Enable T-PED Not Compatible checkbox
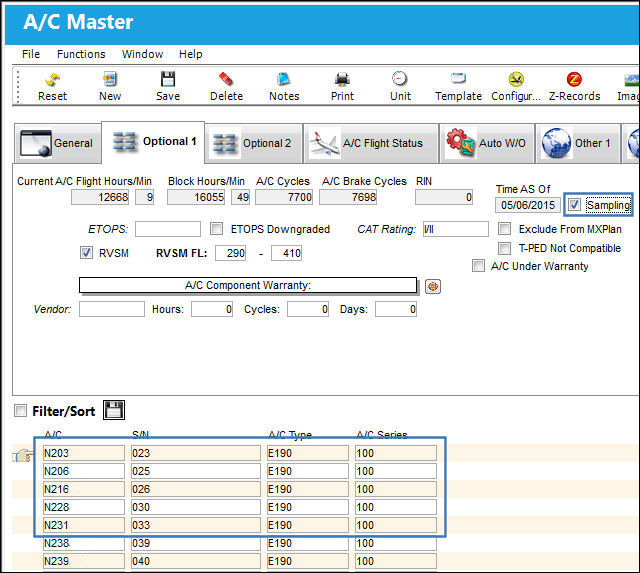Image resolution: width=640 pixels, height=573 pixels. tap(504, 248)
